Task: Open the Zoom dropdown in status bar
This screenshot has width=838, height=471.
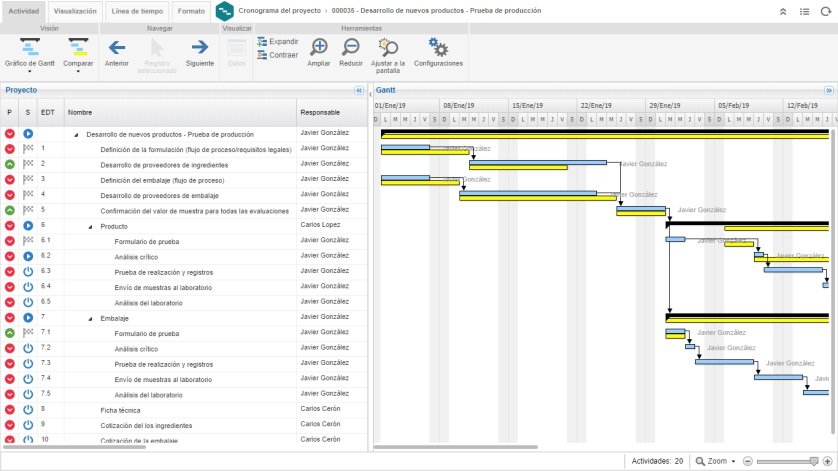Action: tap(716, 461)
